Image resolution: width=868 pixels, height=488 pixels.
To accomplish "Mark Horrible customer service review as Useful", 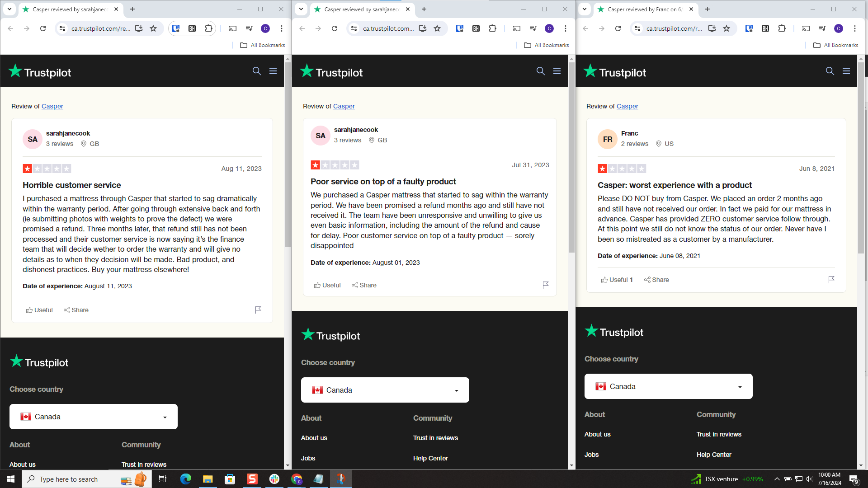I will (39, 310).
